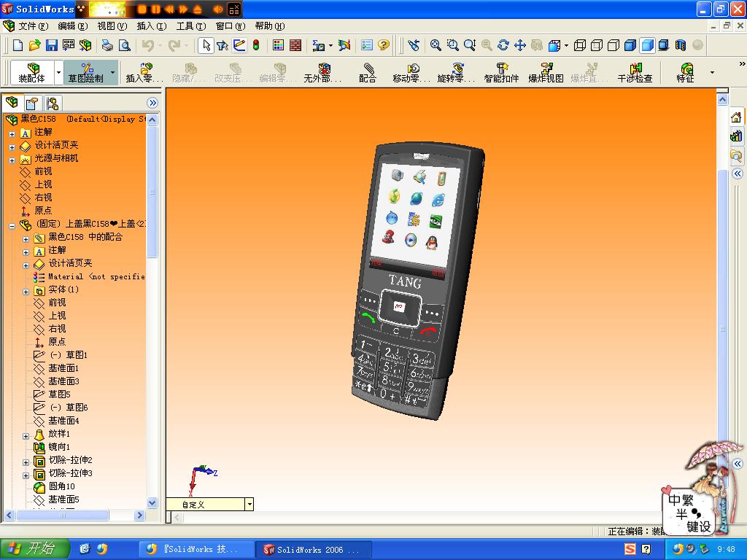Open the 自定义 view combo box
The width and height of the screenshot is (747, 560).
tap(209, 505)
